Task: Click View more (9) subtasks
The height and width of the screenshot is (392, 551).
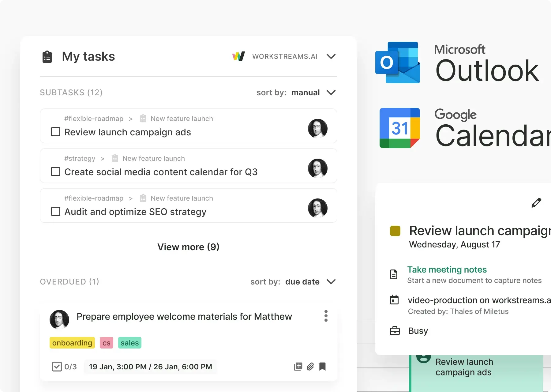Action: point(188,247)
